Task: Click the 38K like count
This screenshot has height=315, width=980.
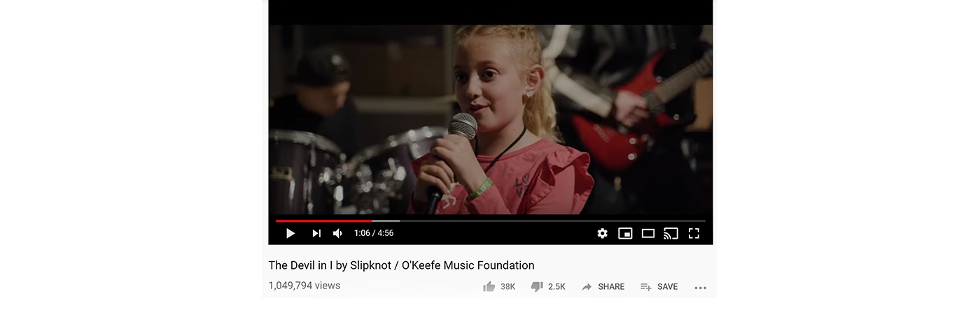Action: pos(507,287)
